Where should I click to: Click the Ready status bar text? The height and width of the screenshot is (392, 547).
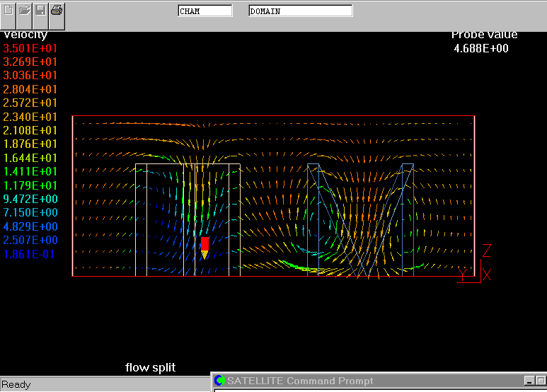click(x=16, y=385)
